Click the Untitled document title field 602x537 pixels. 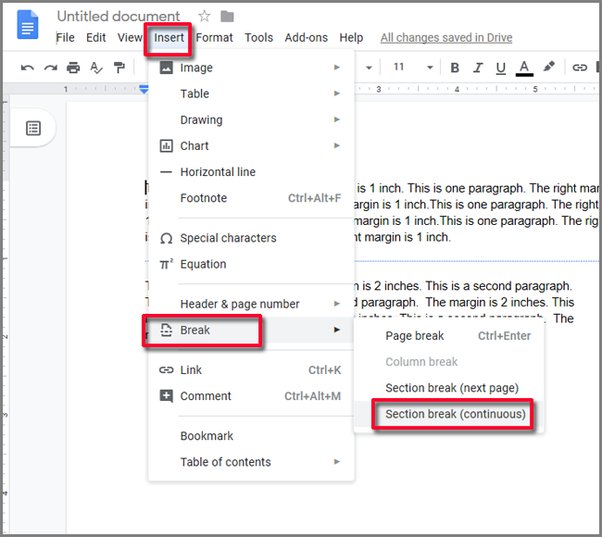pyautogui.click(x=118, y=16)
